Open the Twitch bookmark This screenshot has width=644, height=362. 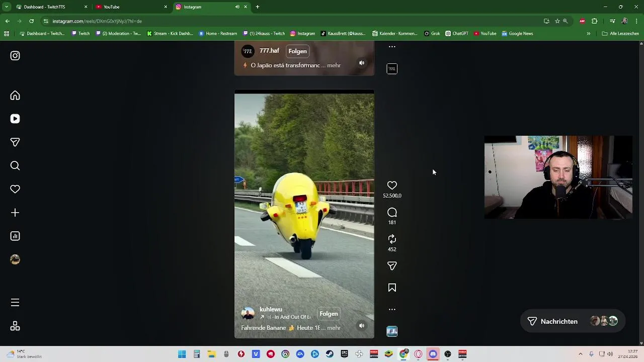click(x=80, y=34)
